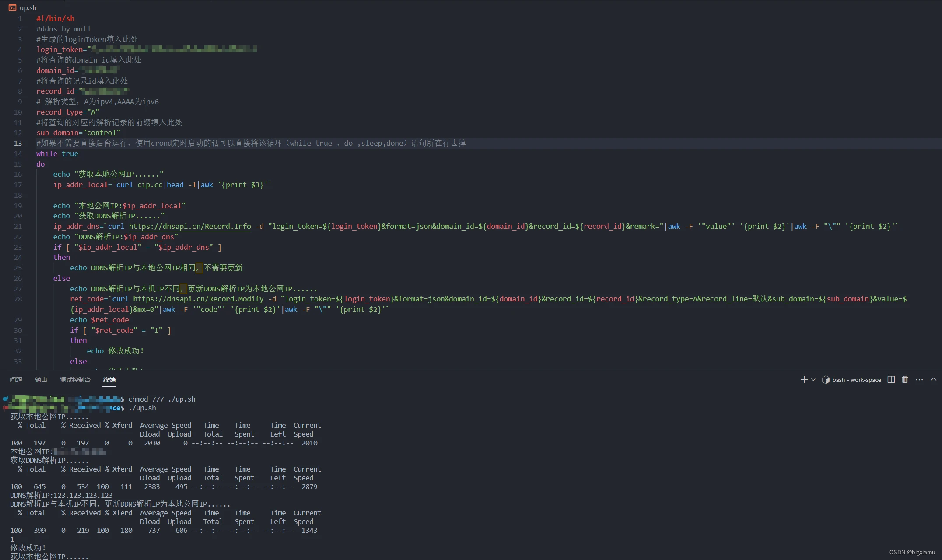Click the 'login_token=' variable line
The image size is (942, 560).
[x=147, y=49]
